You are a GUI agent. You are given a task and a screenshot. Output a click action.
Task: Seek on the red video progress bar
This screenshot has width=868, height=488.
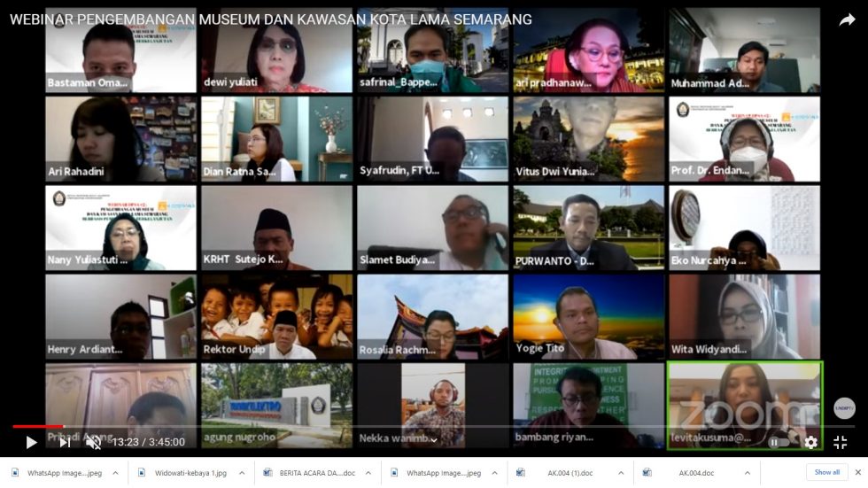click(35, 426)
